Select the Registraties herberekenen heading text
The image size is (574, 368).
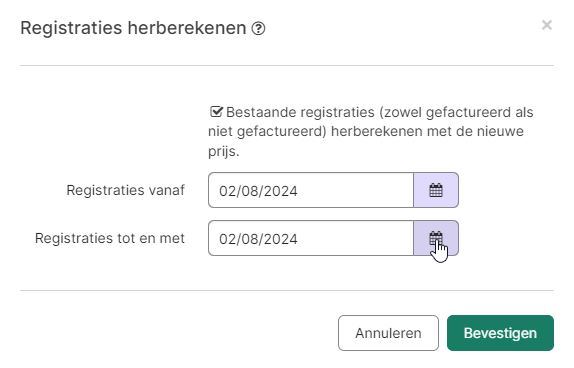(x=133, y=28)
